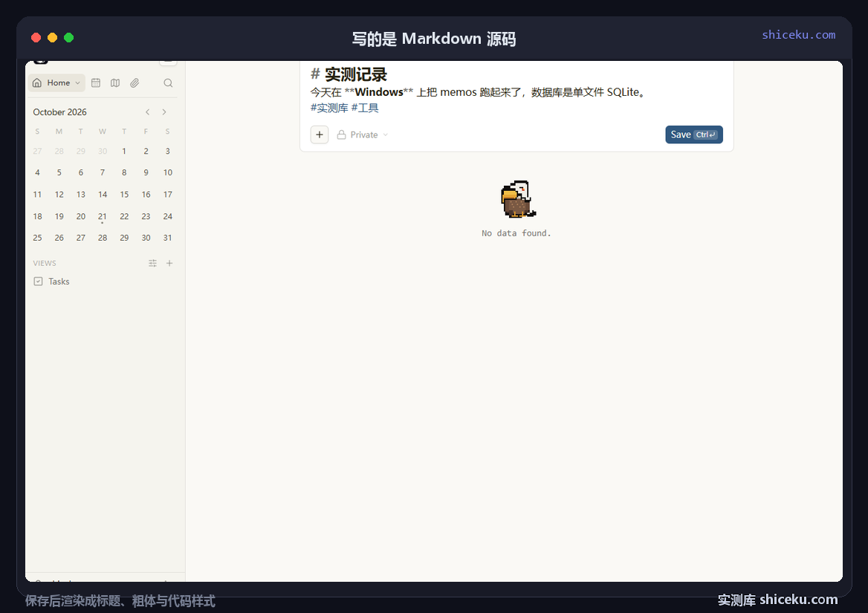Save the memo

click(693, 134)
